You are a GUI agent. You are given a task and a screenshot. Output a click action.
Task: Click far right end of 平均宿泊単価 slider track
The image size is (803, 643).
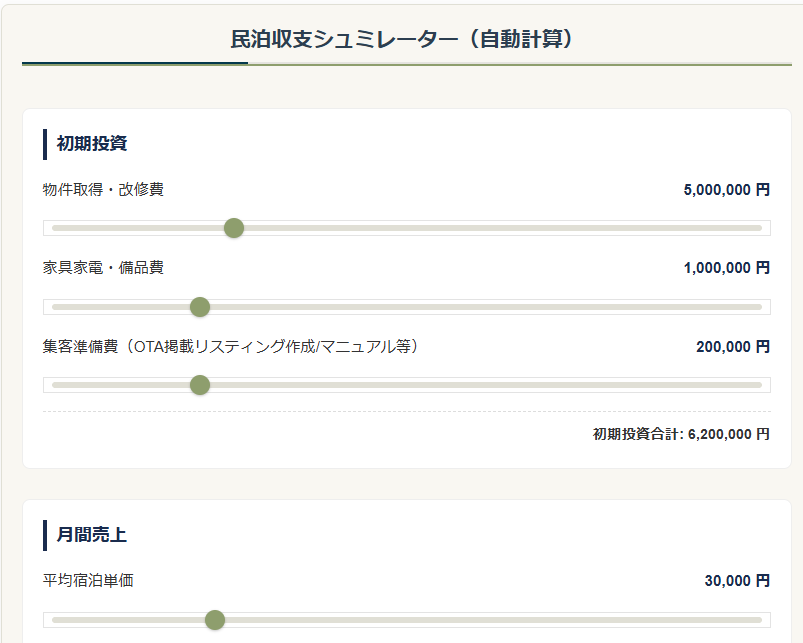[x=759, y=620]
